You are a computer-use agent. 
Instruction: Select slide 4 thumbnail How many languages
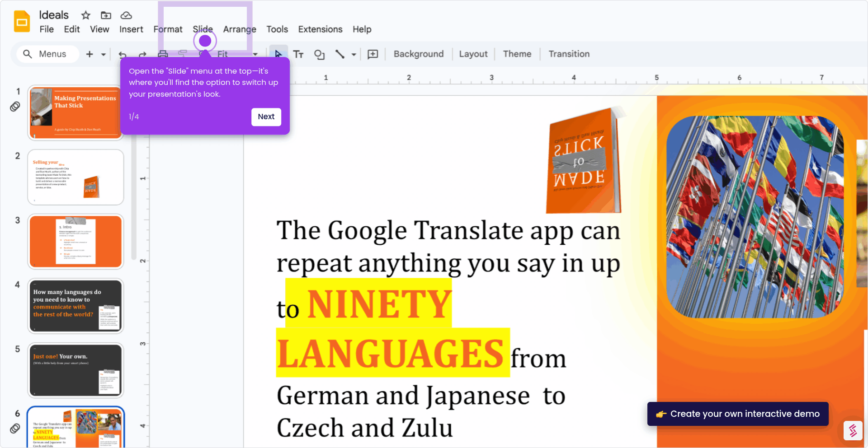[x=75, y=306]
